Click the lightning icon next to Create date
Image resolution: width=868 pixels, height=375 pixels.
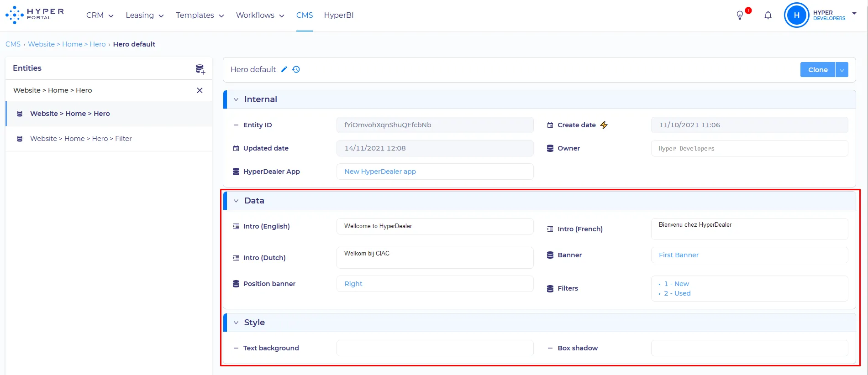coord(604,125)
